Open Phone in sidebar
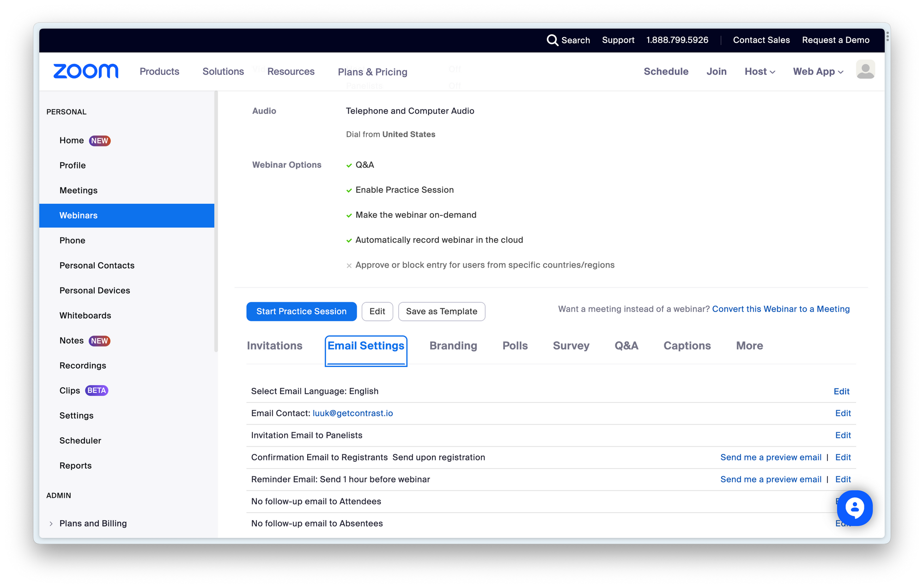 pos(72,240)
